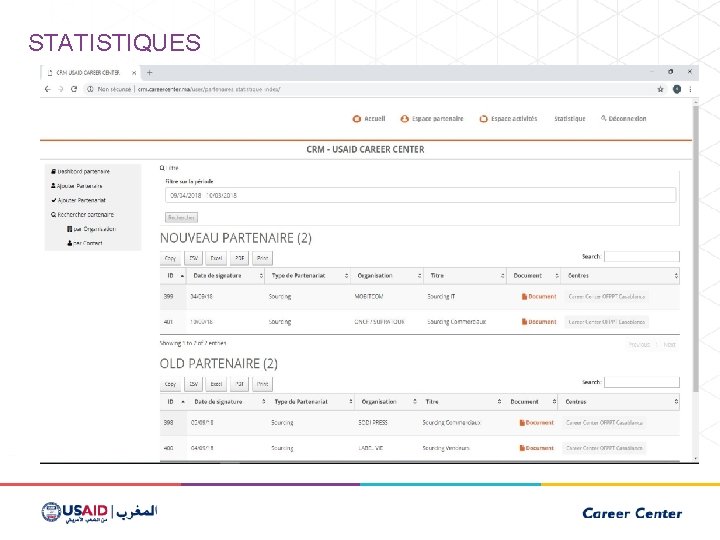Open the browser profile avatar icon
Viewport: 720px width, 540px height.
coord(677,89)
